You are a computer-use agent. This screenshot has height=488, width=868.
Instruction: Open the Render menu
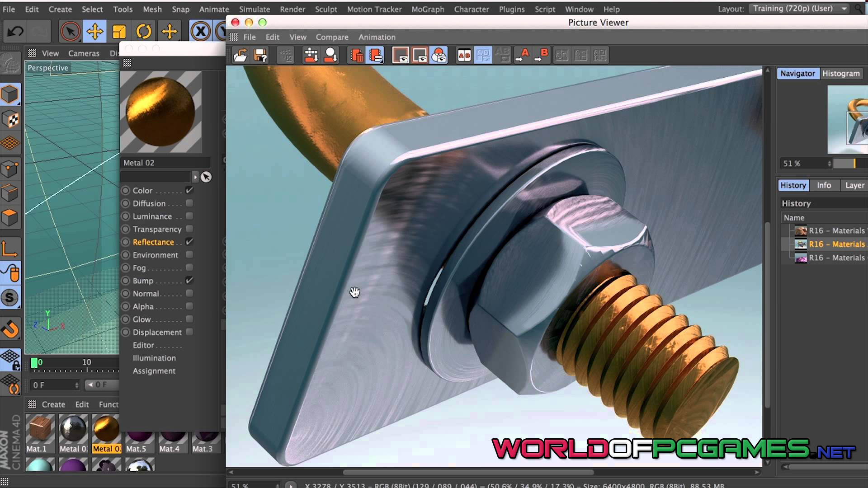292,9
